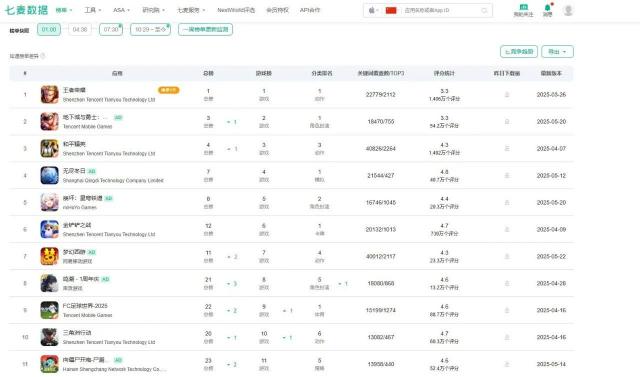The image size is (640, 377).
Task: Select the 10:29 to now snapshot
Action: [x=150, y=29]
